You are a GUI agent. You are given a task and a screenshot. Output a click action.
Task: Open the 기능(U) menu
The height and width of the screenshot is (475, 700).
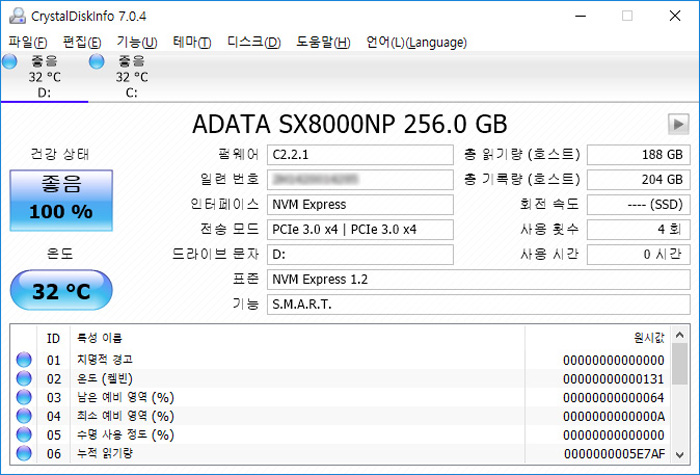click(137, 42)
